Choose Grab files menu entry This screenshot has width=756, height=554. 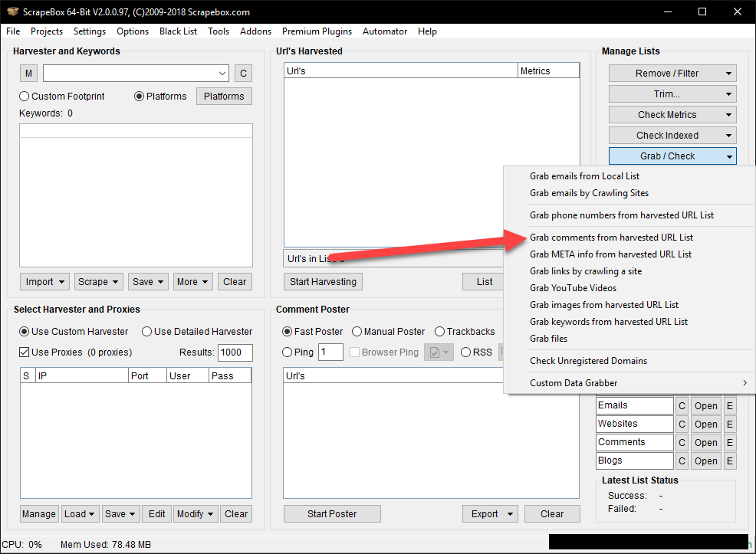(629, 339)
